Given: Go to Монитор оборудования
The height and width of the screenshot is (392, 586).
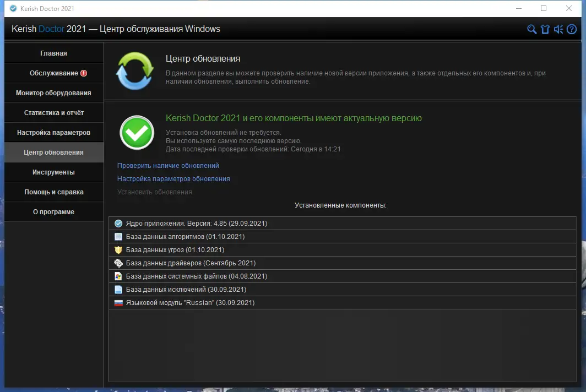Looking at the screenshot, I should coord(54,92).
